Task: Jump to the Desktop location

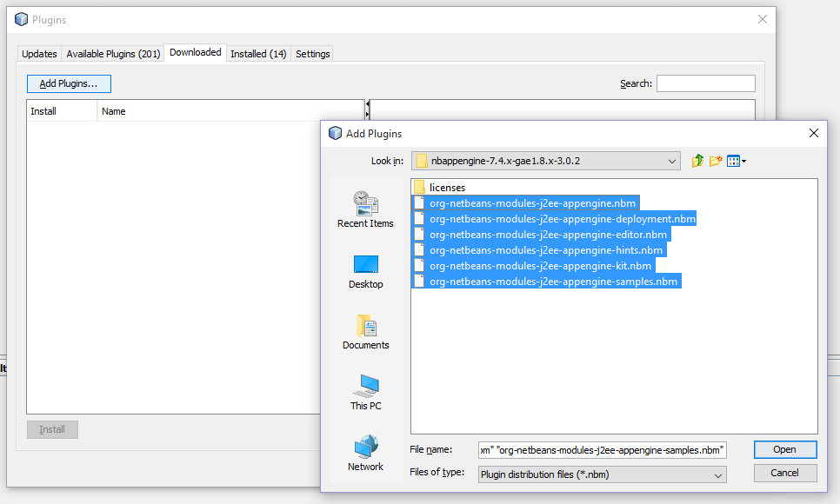Action: [365, 271]
